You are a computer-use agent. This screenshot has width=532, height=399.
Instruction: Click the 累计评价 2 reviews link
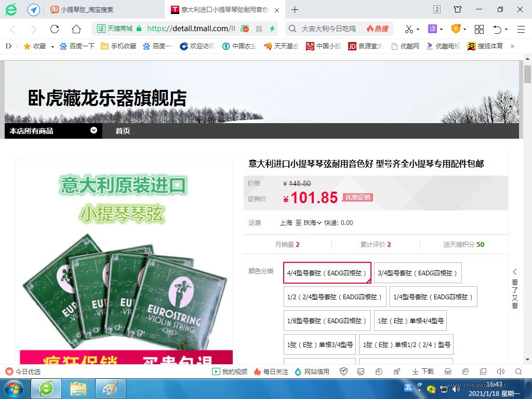click(x=376, y=244)
